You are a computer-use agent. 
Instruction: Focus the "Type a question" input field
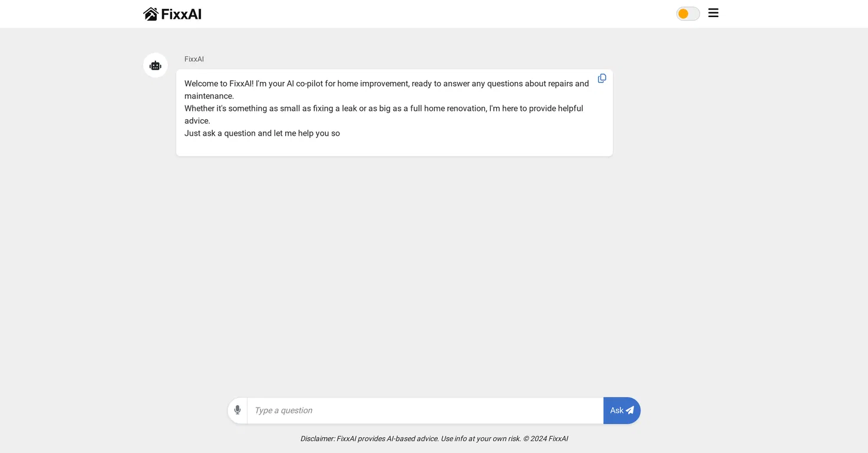click(425, 411)
